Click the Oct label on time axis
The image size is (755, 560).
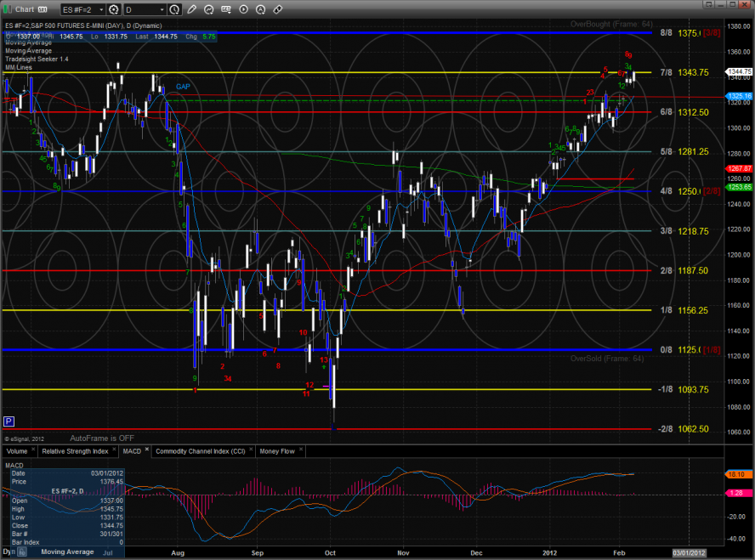coord(330,553)
